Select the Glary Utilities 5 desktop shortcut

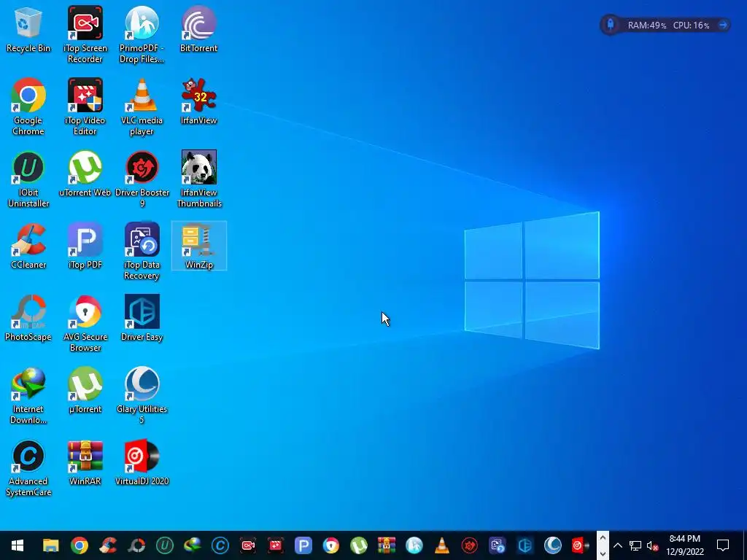142,396
